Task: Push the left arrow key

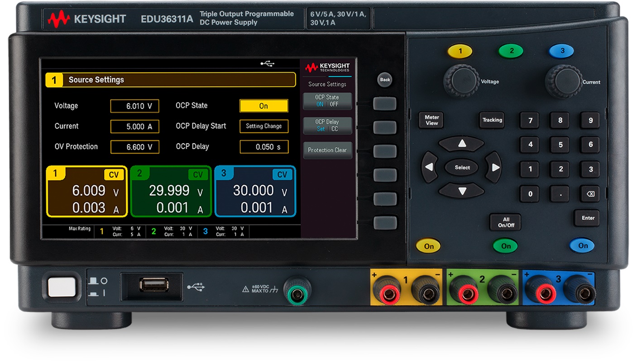Action: point(429,167)
